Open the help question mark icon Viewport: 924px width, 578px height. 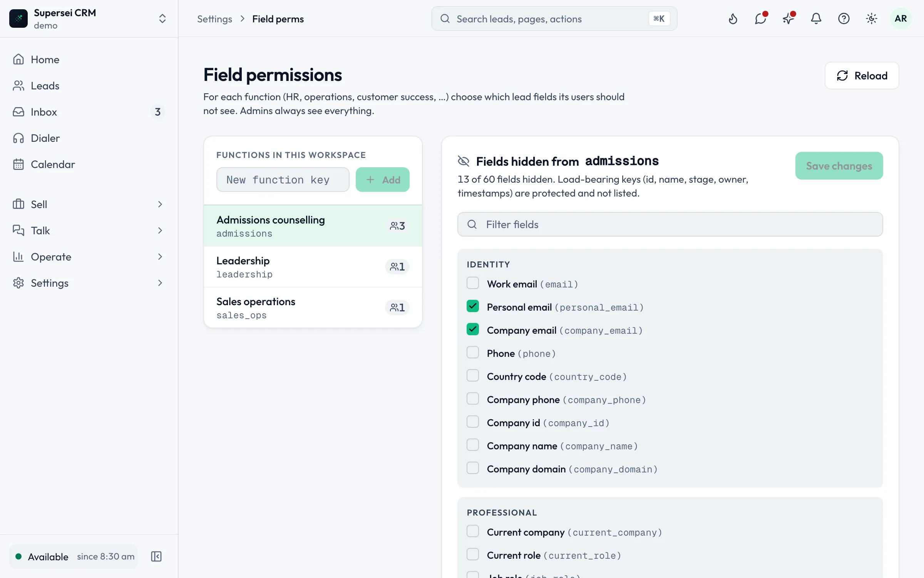[844, 18]
